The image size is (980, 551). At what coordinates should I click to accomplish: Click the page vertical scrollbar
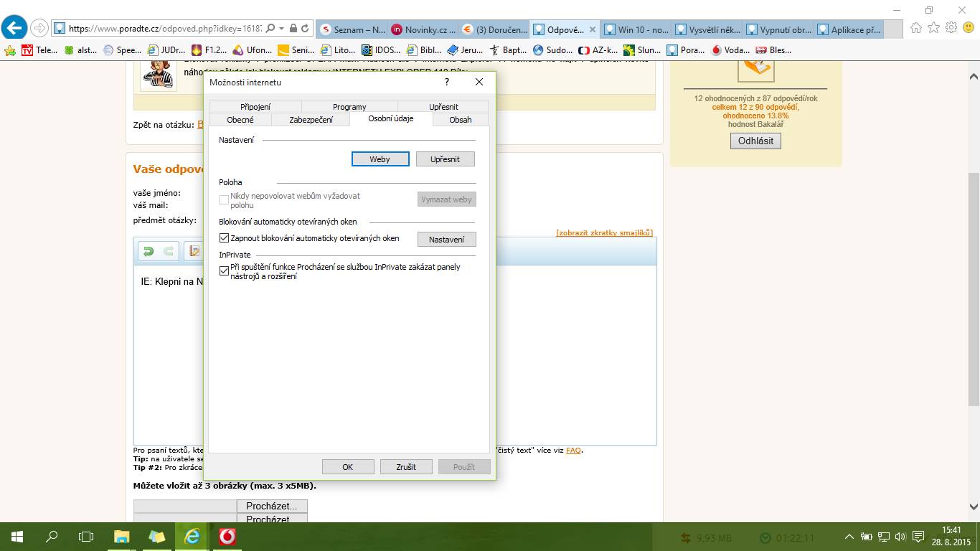[x=974, y=290]
